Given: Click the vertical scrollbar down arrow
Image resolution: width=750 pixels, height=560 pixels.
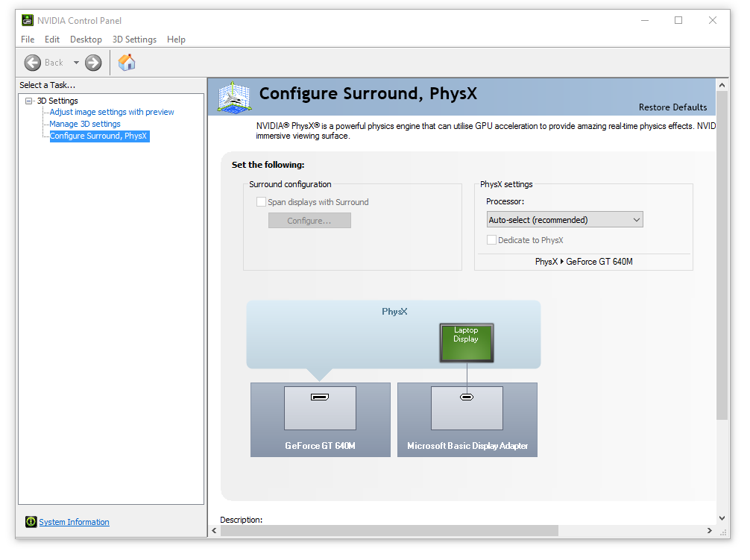Looking at the screenshot, I should (722, 518).
